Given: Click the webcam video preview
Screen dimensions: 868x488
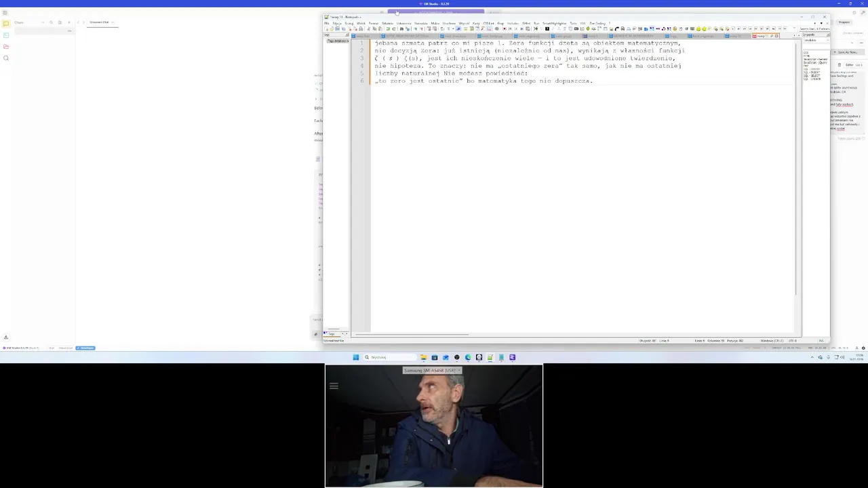Looking at the screenshot, I should tap(434, 426).
